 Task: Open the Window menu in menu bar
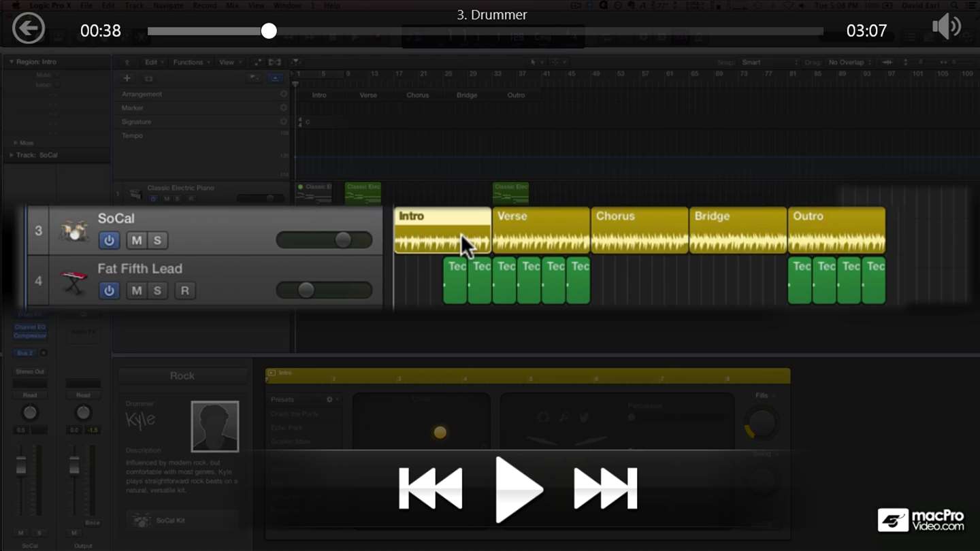[287, 5]
